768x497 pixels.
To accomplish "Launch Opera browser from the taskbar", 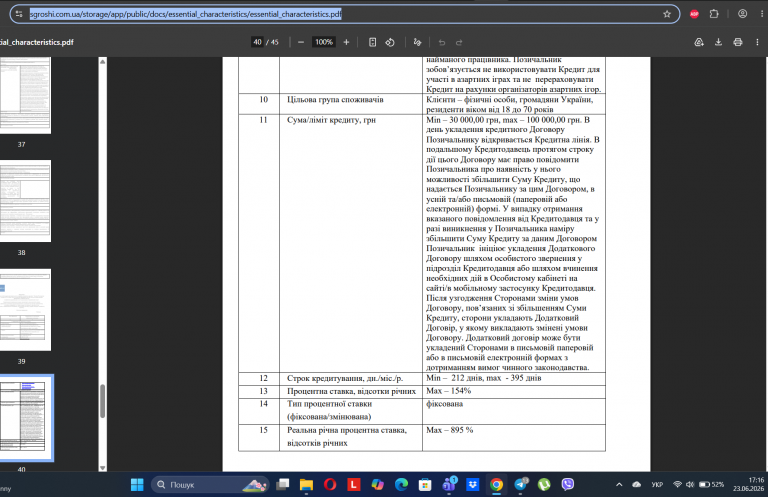I will tap(330, 484).
